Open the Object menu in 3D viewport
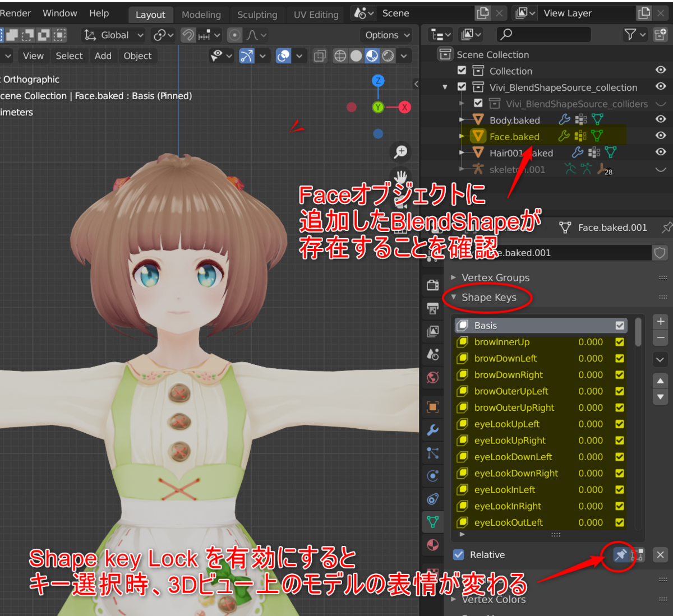Image resolution: width=673 pixels, height=616 pixels. [137, 55]
